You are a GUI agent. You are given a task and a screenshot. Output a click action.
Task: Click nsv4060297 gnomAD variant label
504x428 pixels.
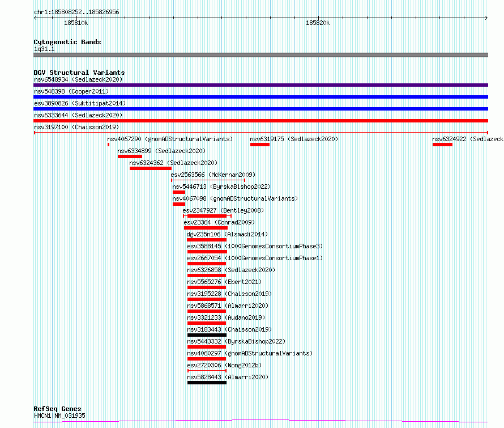[250, 353]
